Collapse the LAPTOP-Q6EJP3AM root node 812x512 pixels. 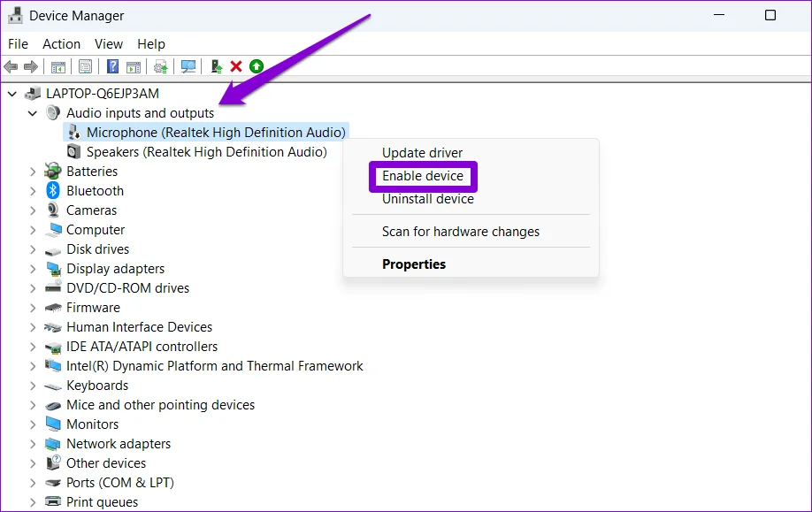pyautogui.click(x=12, y=94)
